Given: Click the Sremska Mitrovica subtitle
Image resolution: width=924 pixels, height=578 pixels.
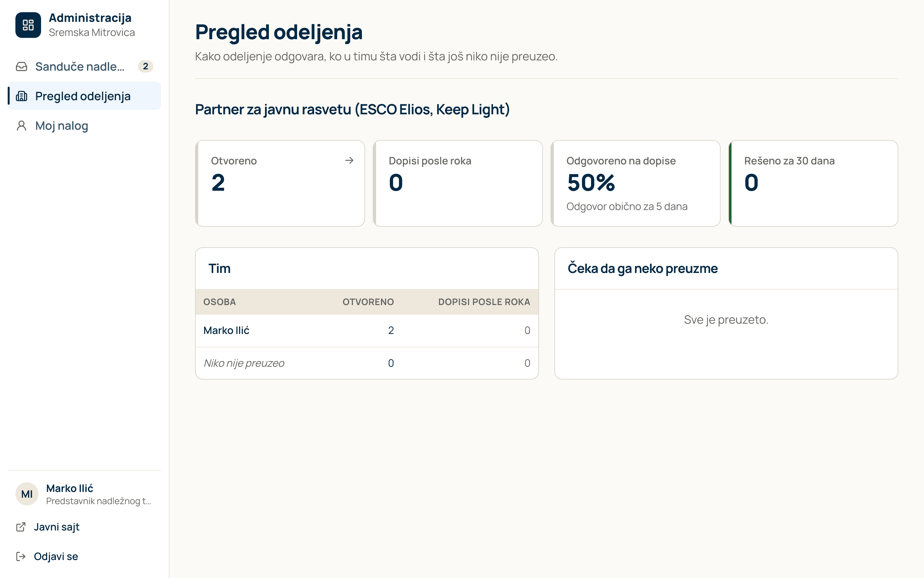Looking at the screenshot, I should tap(92, 32).
